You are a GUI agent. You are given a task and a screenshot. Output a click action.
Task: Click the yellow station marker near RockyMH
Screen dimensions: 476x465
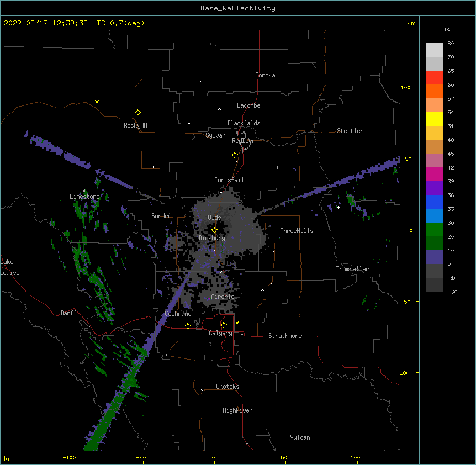(137, 113)
